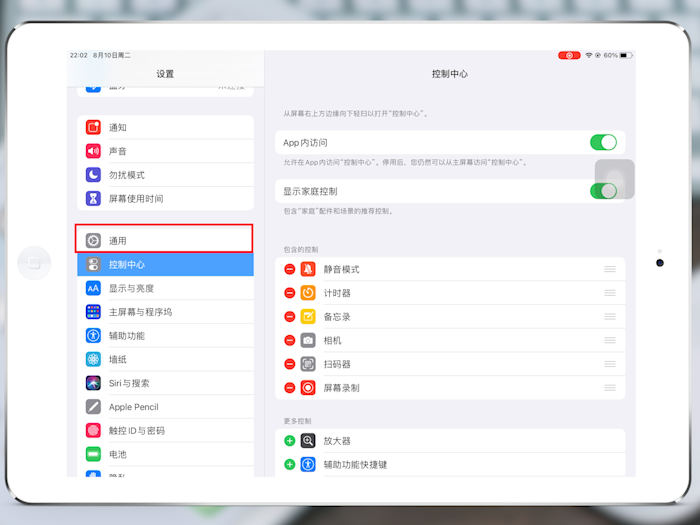The height and width of the screenshot is (525, 700).
Task: Select 墙纸 in settings list
Action: pyautogui.click(x=165, y=359)
